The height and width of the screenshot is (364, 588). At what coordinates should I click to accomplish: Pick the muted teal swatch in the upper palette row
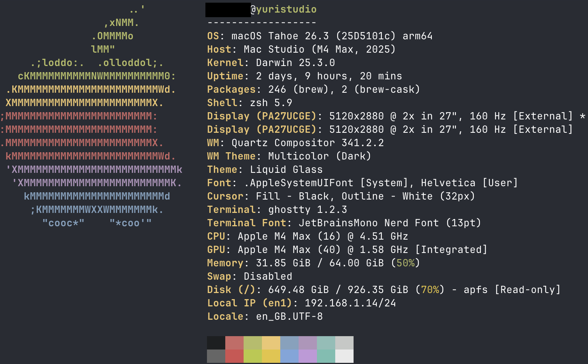[326, 343]
